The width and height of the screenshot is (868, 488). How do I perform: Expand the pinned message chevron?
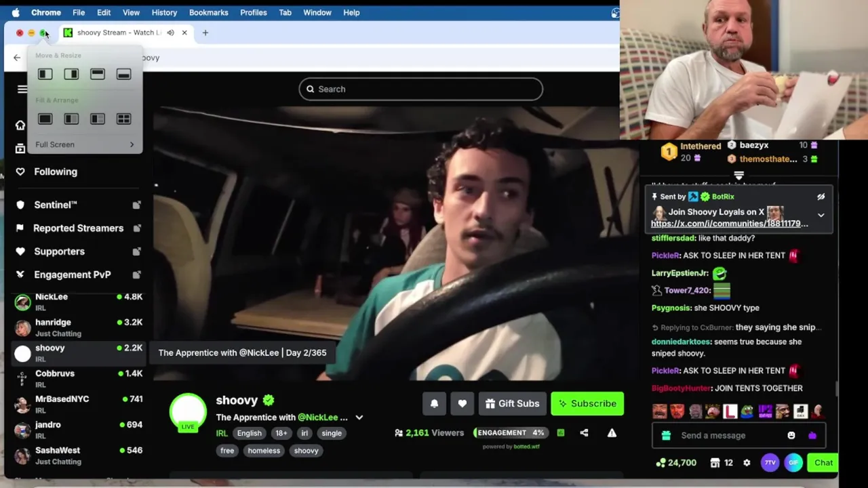[821, 216]
